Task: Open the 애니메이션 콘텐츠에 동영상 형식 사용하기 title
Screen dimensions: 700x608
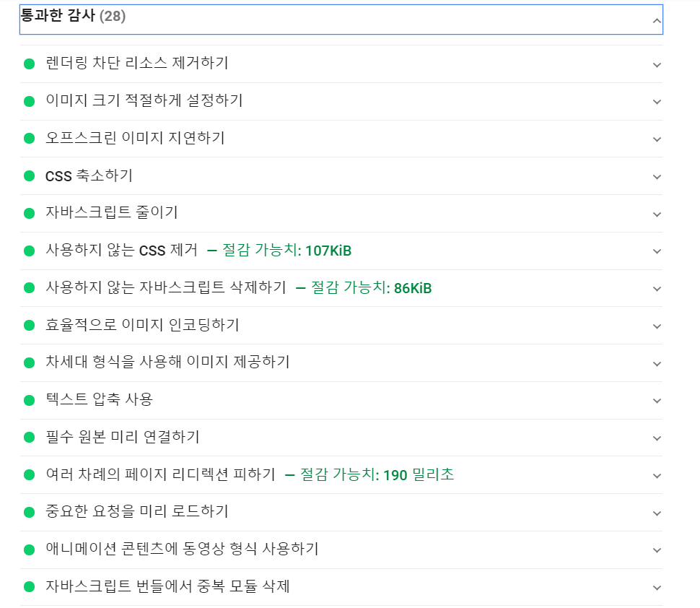Action: [x=182, y=549]
